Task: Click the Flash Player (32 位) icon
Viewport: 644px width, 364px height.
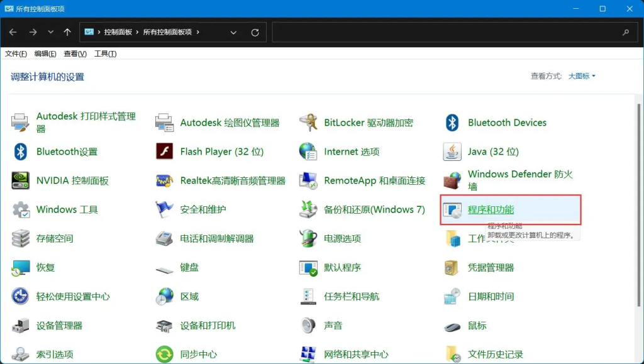Action: coord(164,152)
